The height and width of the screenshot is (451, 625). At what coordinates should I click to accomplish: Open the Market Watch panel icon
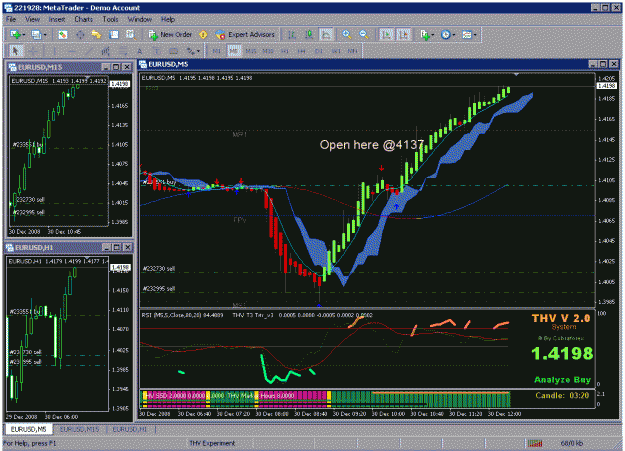coord(63,35)
